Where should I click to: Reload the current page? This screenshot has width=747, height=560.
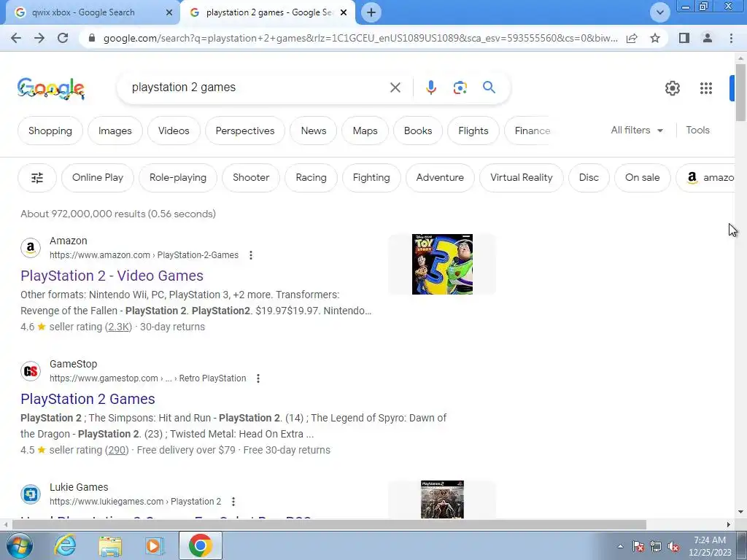coord(63,38)
